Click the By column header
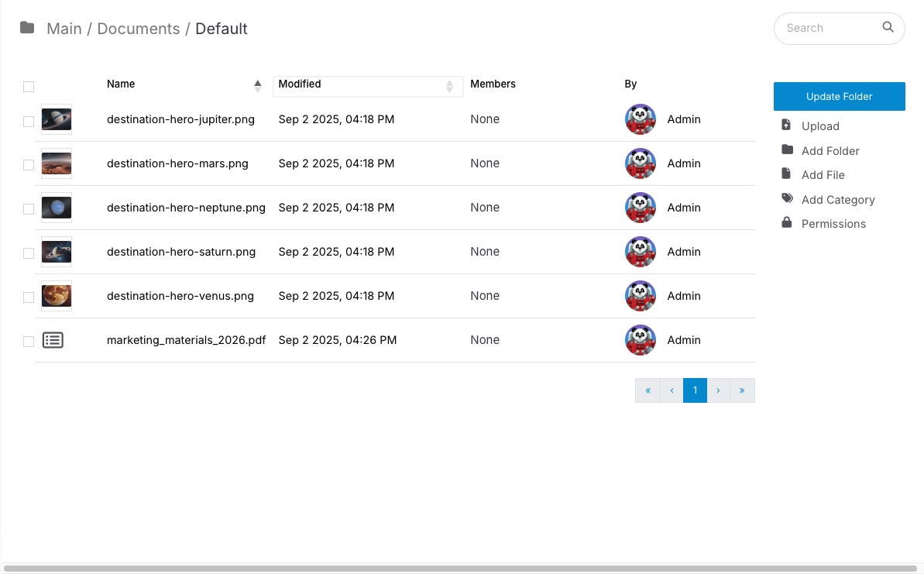This screenshot has width=924, height=574. [630, 84]
